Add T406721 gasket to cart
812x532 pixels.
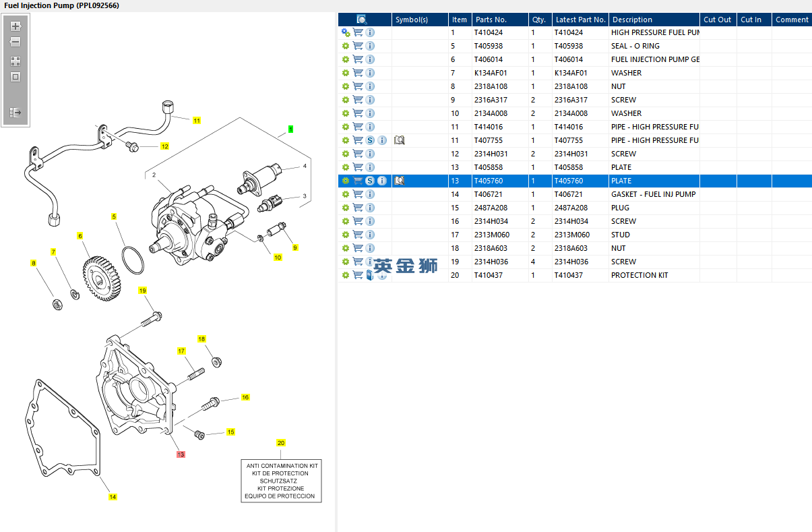(358, 194)
